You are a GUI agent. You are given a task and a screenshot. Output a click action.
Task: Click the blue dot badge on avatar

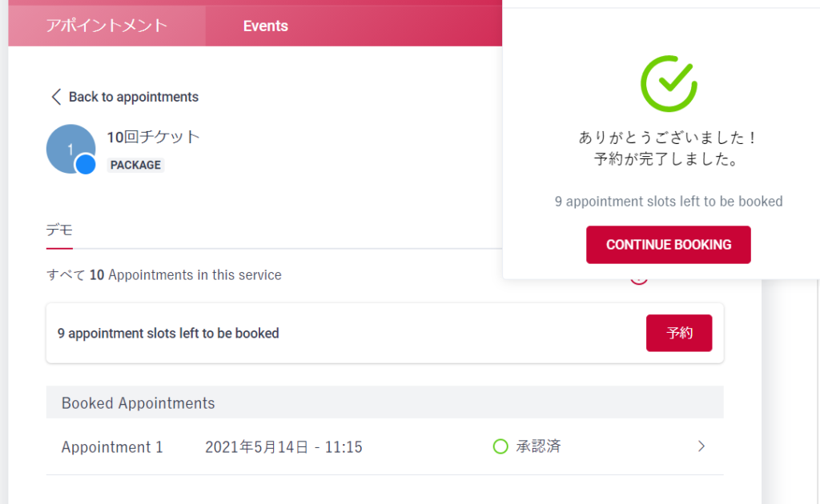point(85,165)
